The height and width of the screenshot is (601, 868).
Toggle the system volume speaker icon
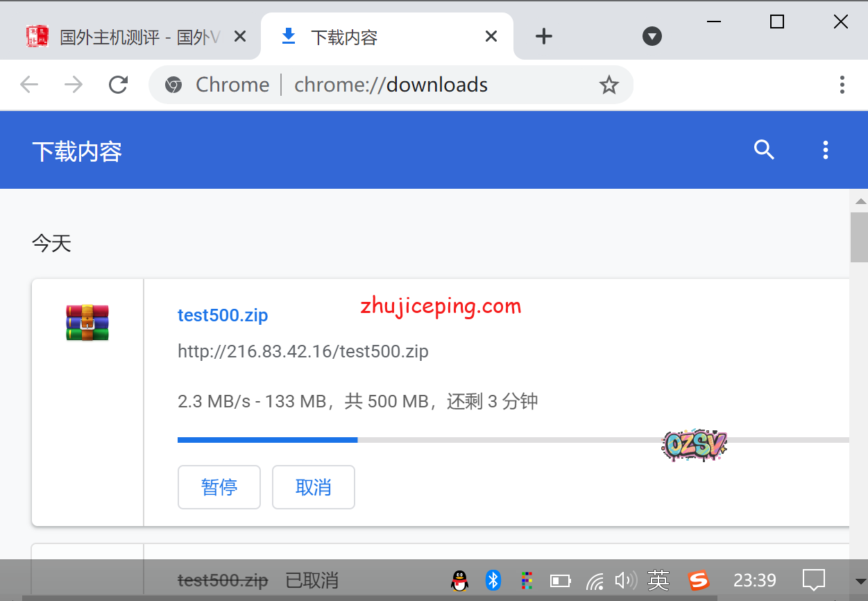(x=625, y=580)
